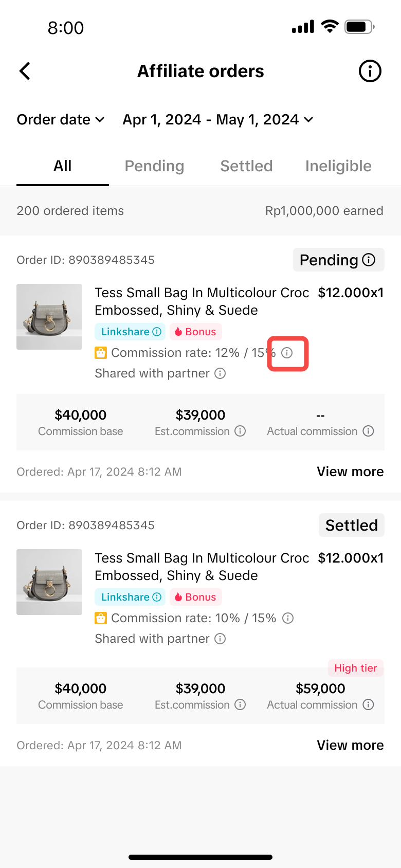Screen dimensions: 401x868
Task: Select the Ineligible tab
Action: tap(338, 166)
